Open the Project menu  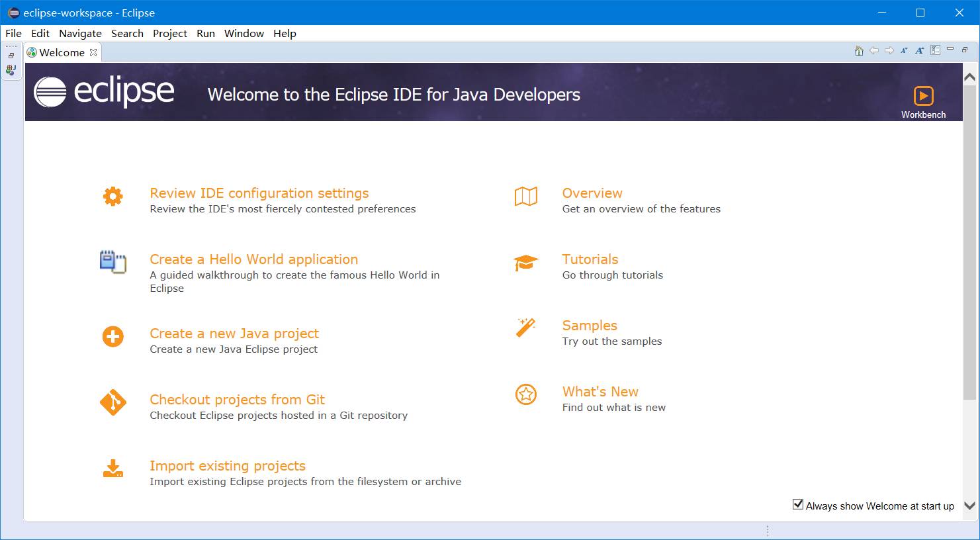(x=170, y=33)
